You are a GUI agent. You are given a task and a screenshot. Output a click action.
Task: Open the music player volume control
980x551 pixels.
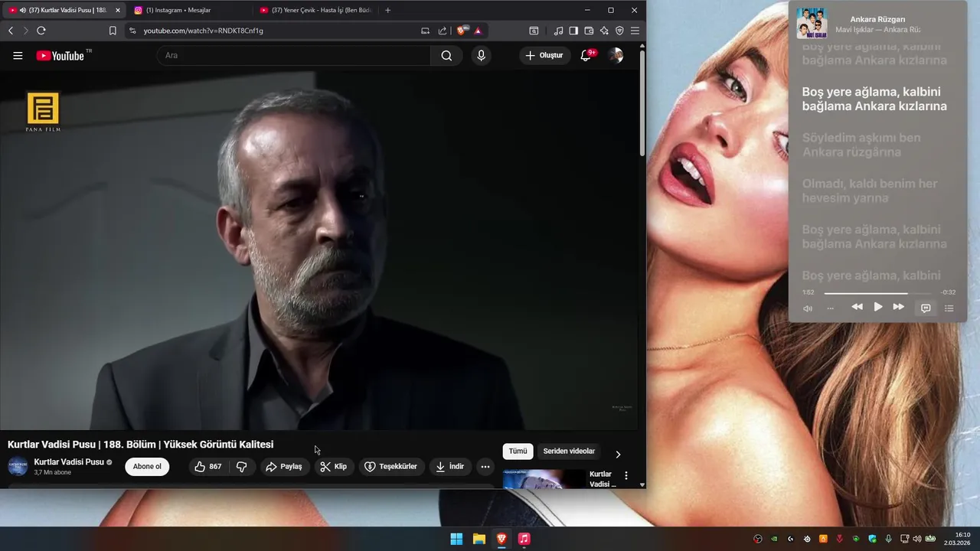(x=808, y=308)
